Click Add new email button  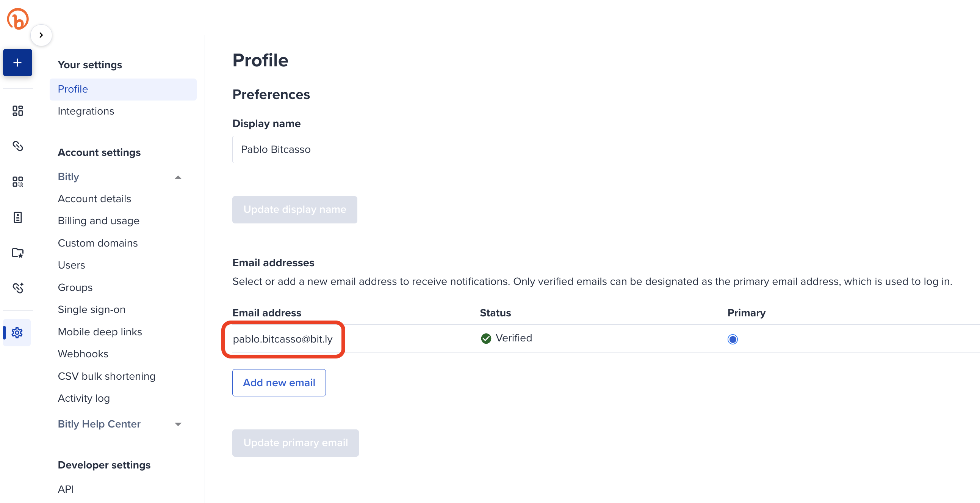pyautogui.click(x=279, y=383)
